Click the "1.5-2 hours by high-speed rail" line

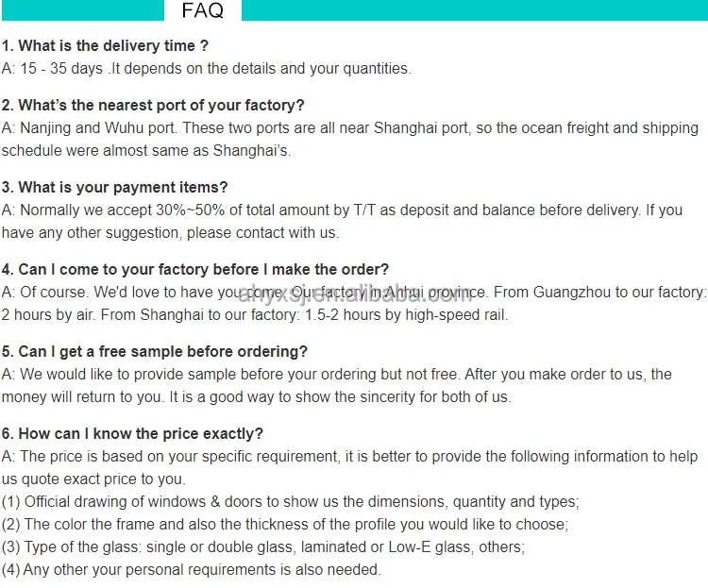254,314
